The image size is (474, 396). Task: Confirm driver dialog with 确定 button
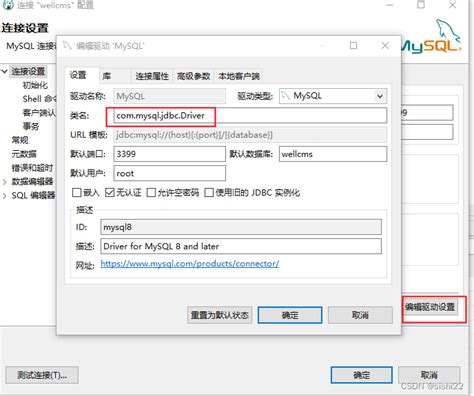(x=290, y=315)
